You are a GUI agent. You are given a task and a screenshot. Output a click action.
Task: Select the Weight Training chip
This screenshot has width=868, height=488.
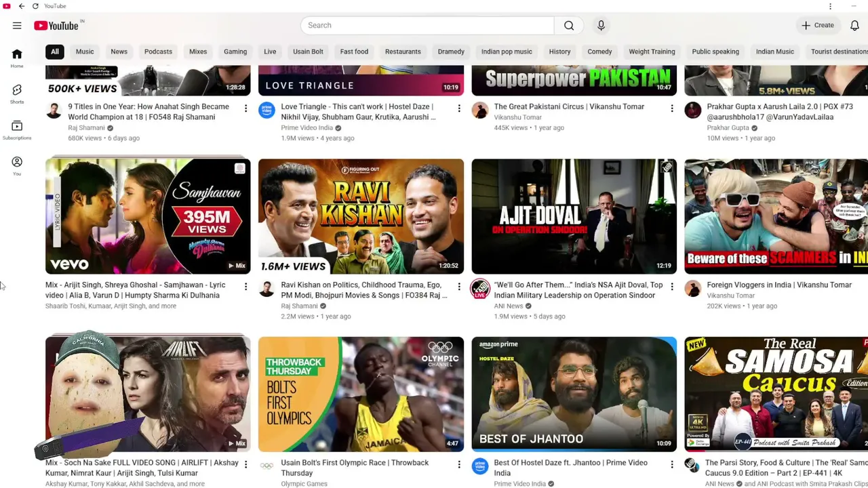pyautogui.click(x=652, y=52)
